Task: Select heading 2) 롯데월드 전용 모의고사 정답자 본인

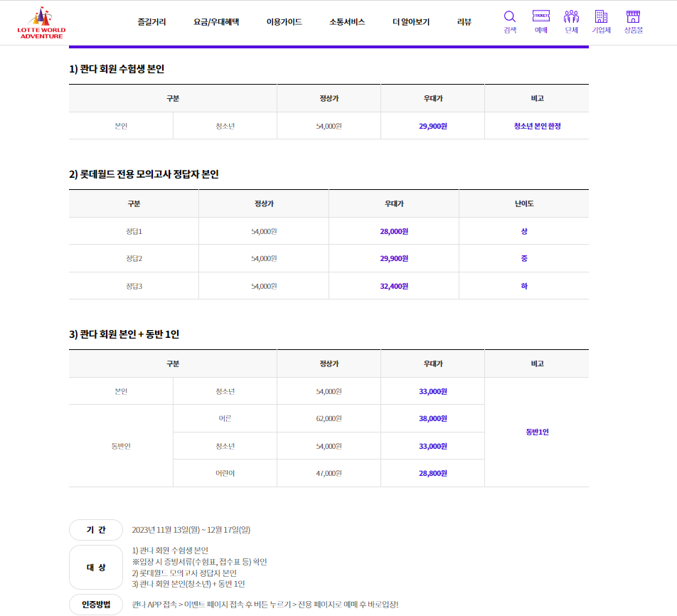Action: coord(144,174)
